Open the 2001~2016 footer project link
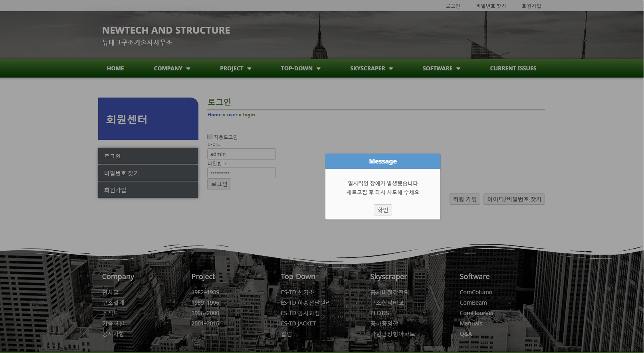644x353 pixels. point(205,323)
